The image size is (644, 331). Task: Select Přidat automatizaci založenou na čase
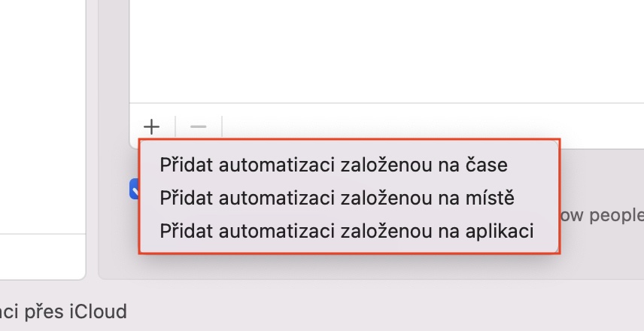point(333,165)
